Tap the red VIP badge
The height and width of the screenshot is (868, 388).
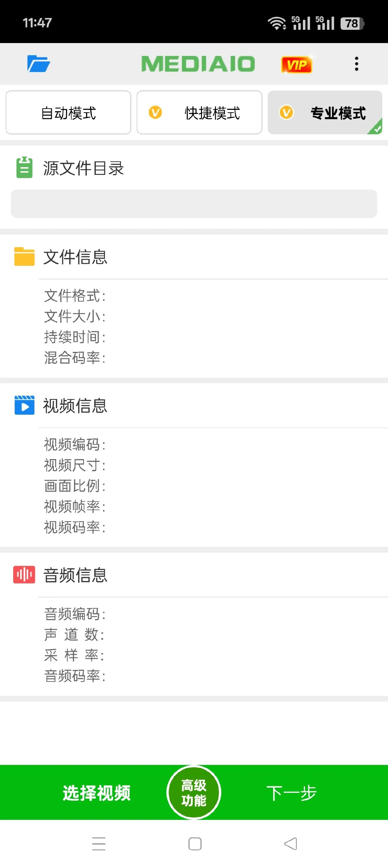(297, 64)
